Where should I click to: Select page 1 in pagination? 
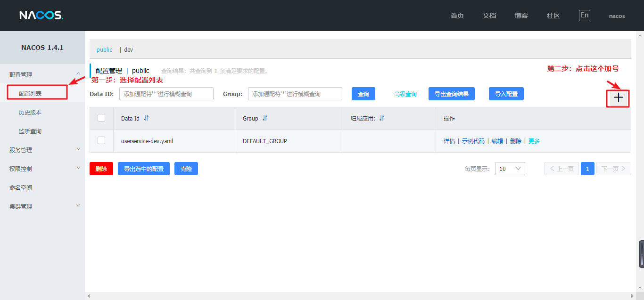pyautogui.click(x=587, y=169)
